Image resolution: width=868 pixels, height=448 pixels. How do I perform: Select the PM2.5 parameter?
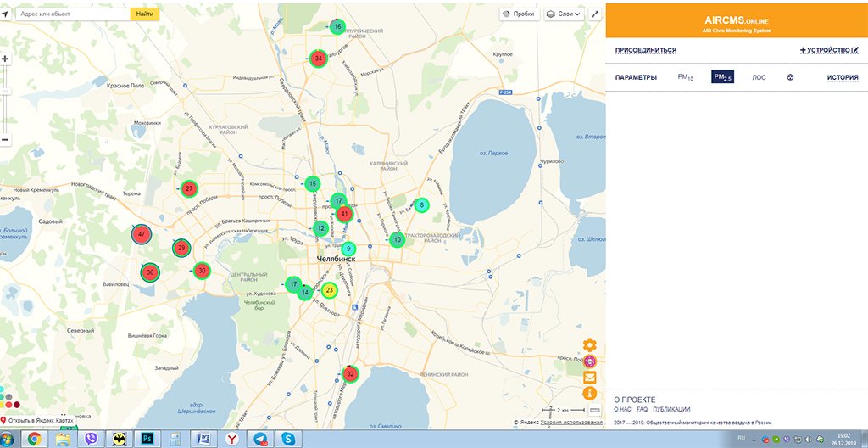coord(722,77)
